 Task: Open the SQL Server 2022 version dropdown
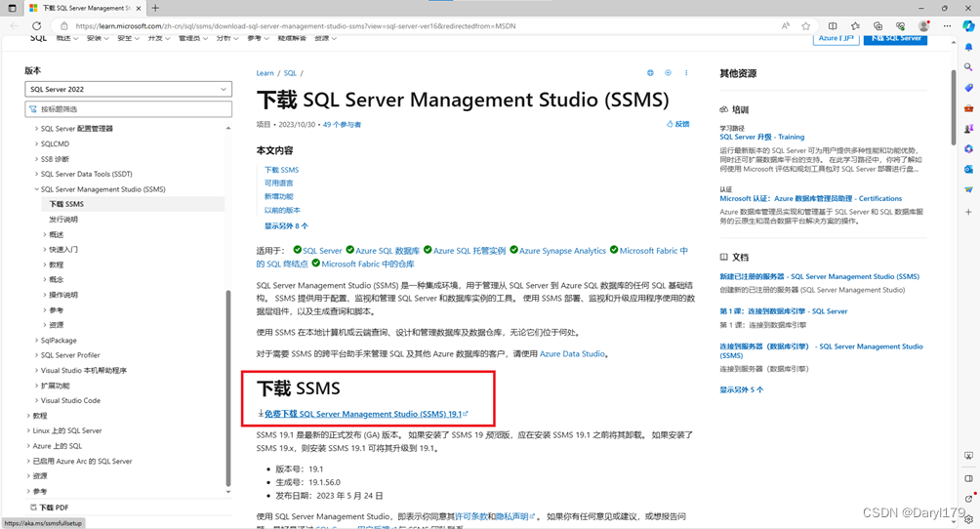[128, 90]
